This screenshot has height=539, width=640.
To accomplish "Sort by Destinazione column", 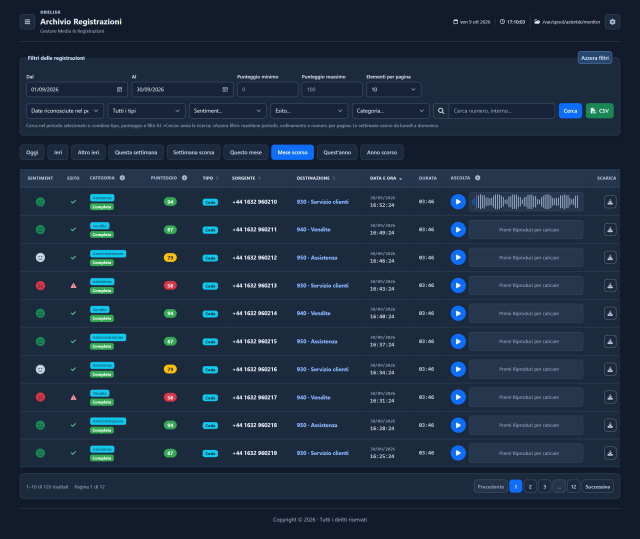I will [316, 178].
